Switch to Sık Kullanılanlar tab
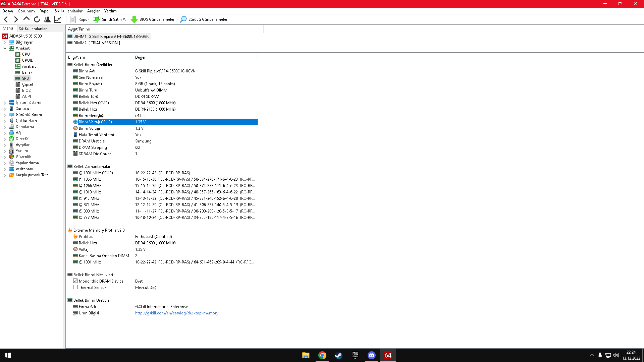 [33, 28]
